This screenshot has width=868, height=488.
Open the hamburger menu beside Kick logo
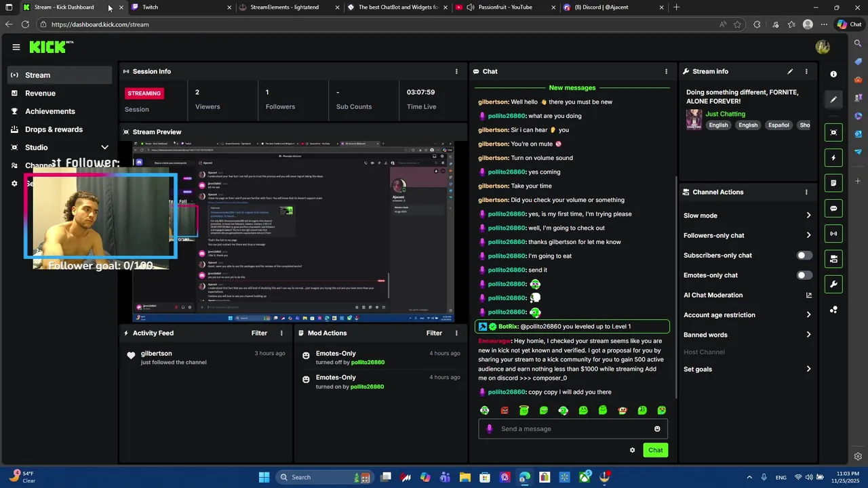click(16, 47)
